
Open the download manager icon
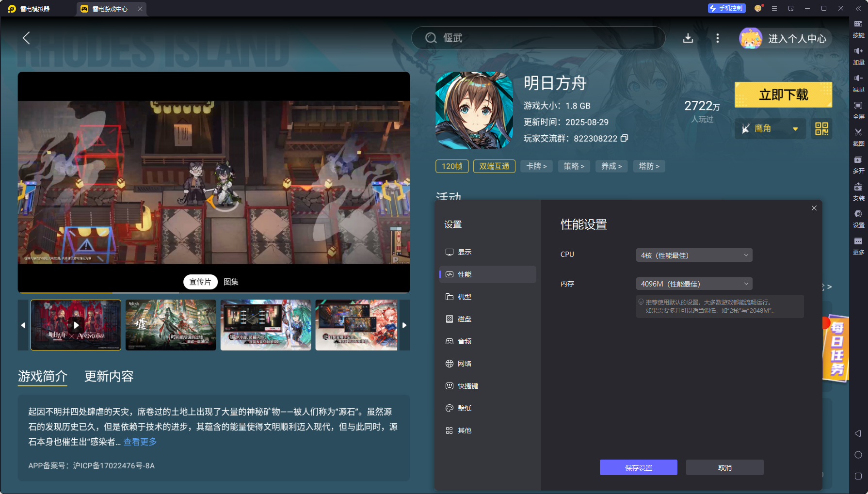pyautogui.click(x=688, y=38)
